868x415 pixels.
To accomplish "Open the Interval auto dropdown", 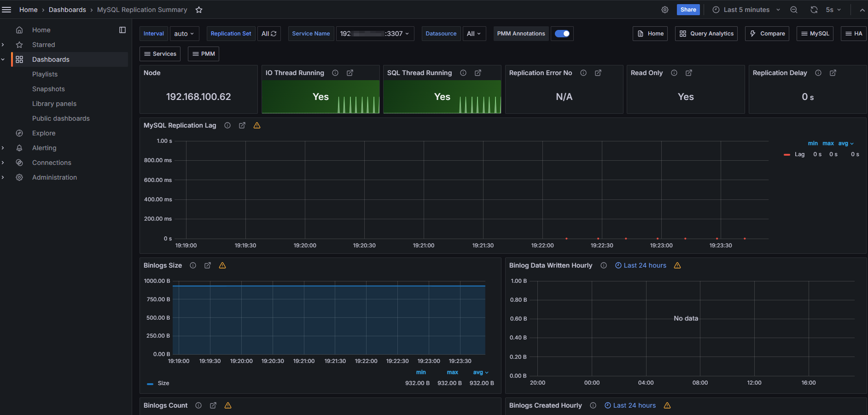I will click(184, 34).
